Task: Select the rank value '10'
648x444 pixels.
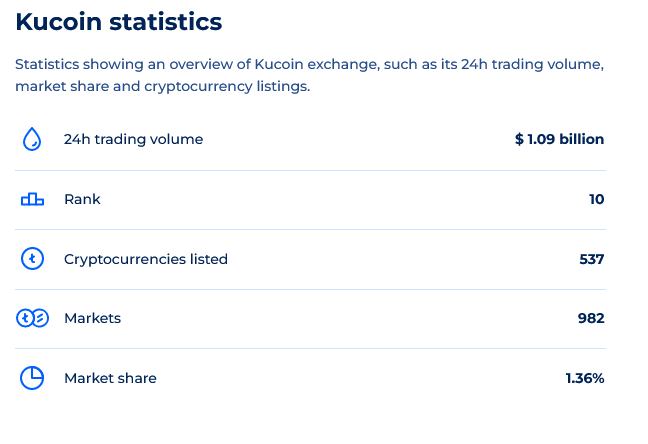Action: point(597,199)
